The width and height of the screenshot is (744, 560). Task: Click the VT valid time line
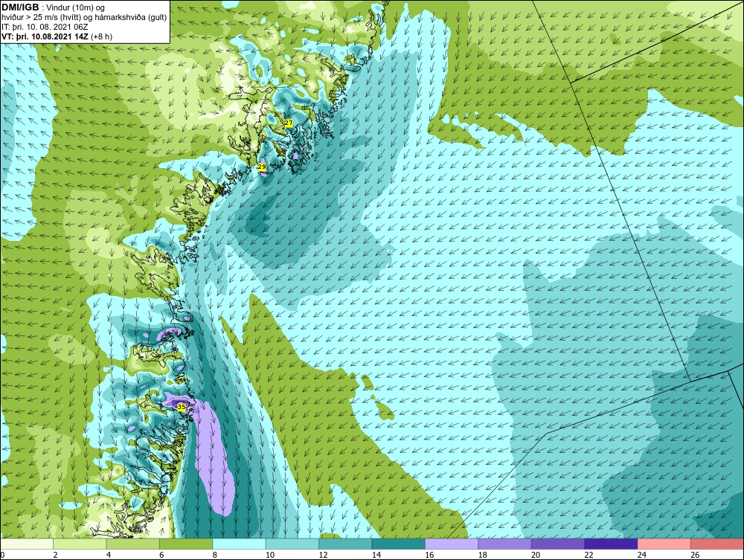[57, 36]
